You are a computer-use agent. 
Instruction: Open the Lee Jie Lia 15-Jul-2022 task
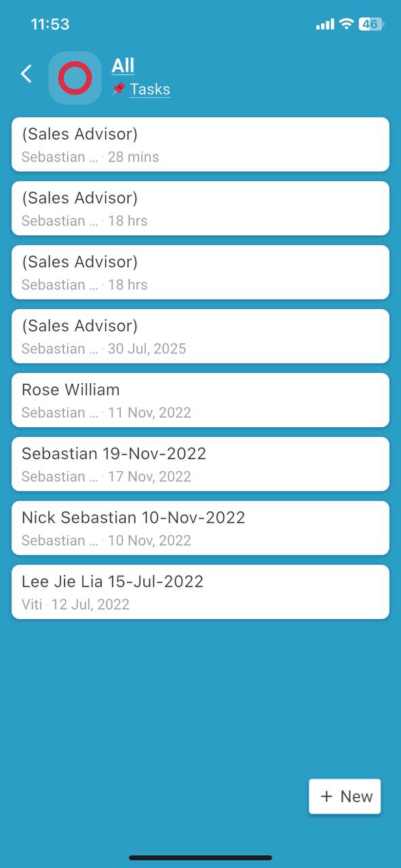200,592
